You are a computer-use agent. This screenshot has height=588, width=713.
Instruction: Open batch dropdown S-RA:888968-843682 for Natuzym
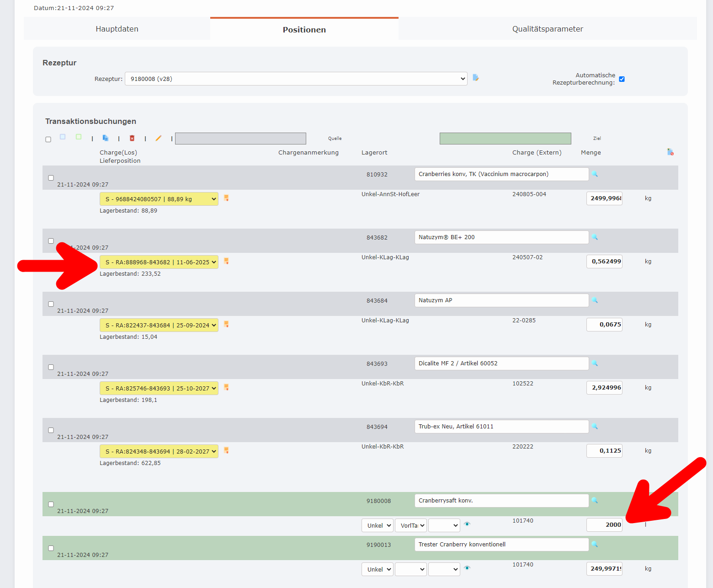coord(159,262)
